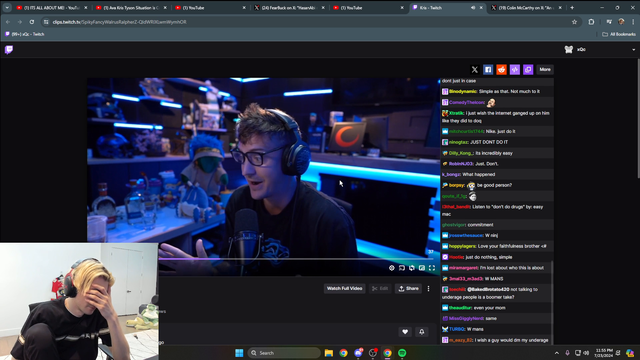Click the heart follow button
The width and height of the screenshot is (640, 360).
point(405,332)
